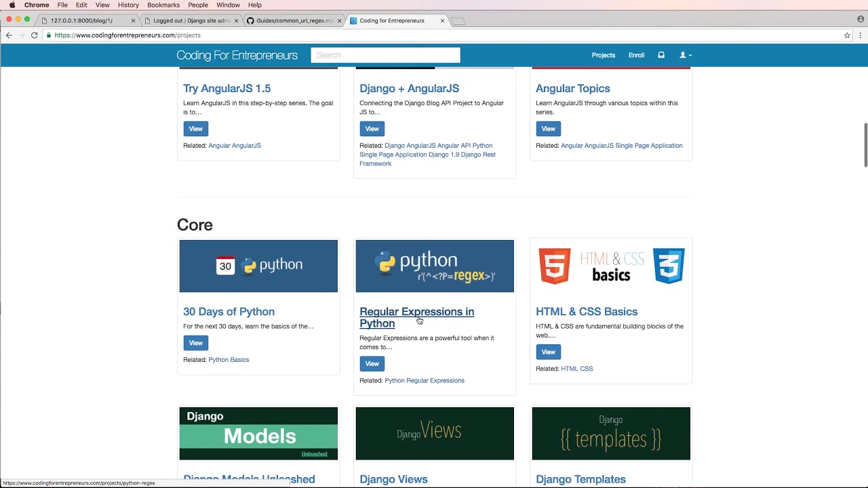Open the Django Templates title link
Screen dimensions: 868x488
point(581,479)
